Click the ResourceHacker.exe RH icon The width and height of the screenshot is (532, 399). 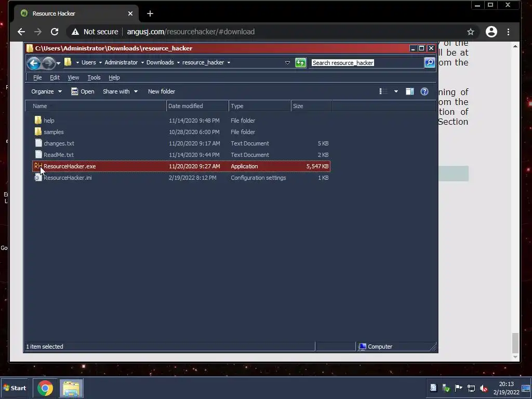[x=38, y=166]
